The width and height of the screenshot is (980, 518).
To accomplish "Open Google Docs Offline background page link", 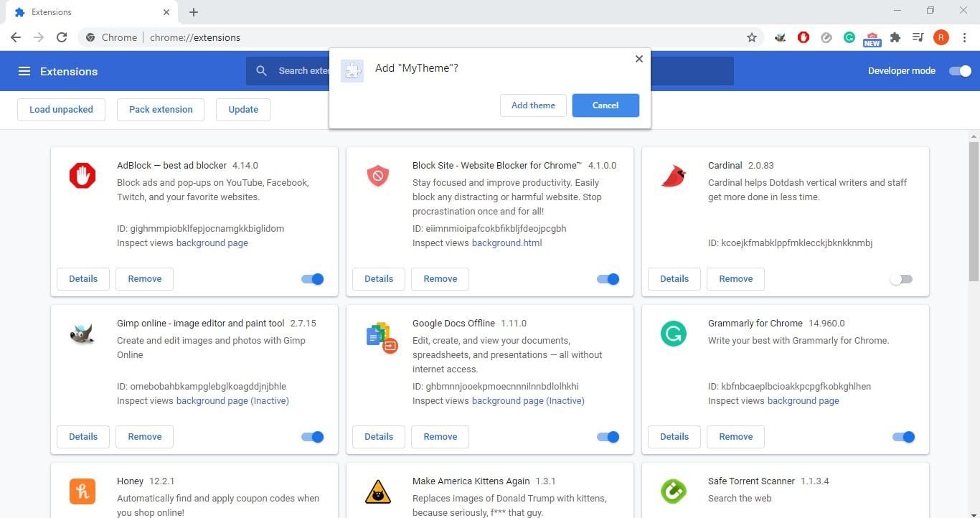I will pos(528,401).
